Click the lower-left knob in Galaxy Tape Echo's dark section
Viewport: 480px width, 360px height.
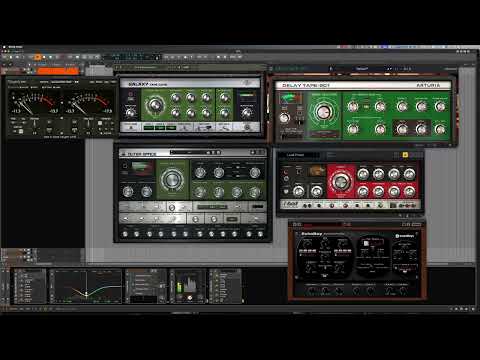pos(131,113)
